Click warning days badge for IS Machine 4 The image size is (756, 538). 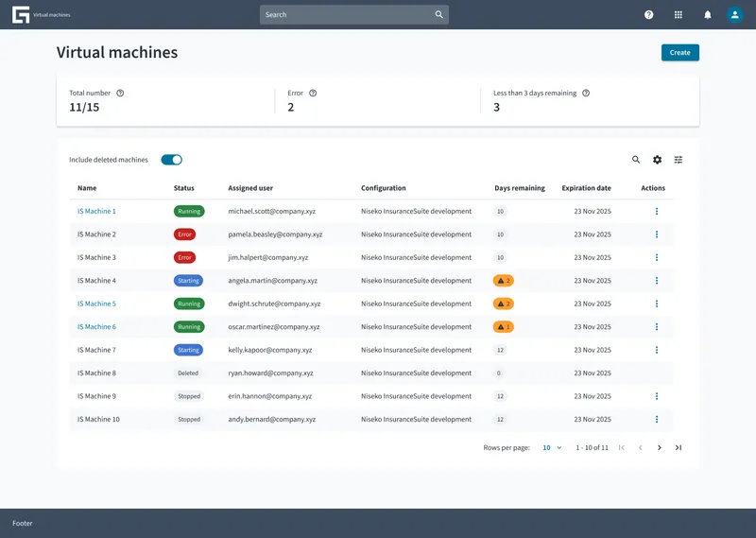click(504, 281)
